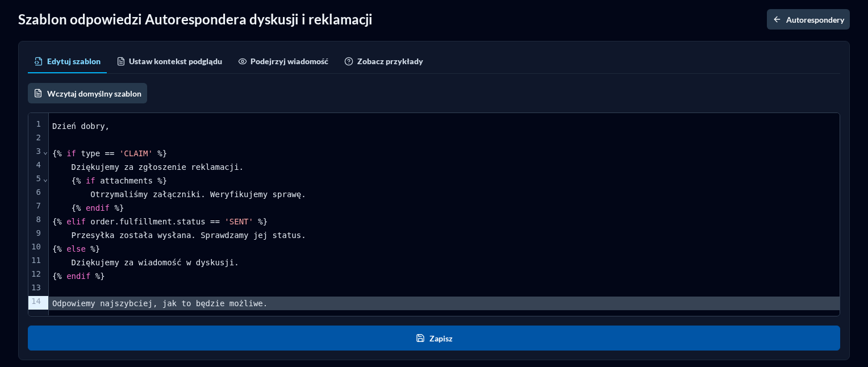Collapse the code fold at line 5
Screen dimensions: 868x367
click(45, 180)
